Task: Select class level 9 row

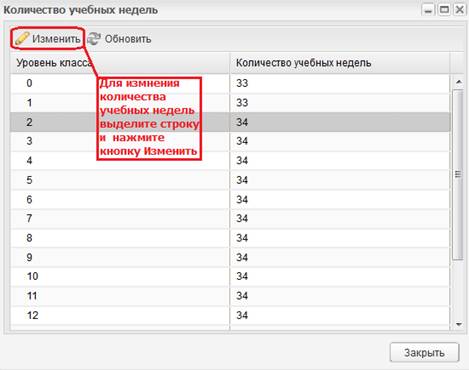Action: coord(230,257)
